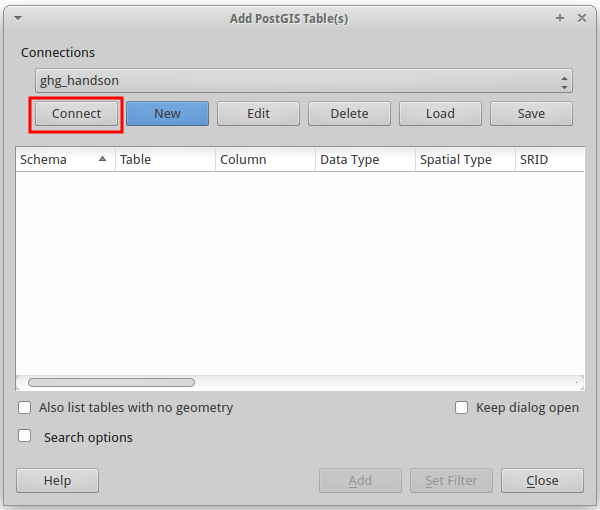The height and width of the screenshot is (510, 600).
Task: Click the horizontal scrollbar of table list
Action: coord(111,383)
